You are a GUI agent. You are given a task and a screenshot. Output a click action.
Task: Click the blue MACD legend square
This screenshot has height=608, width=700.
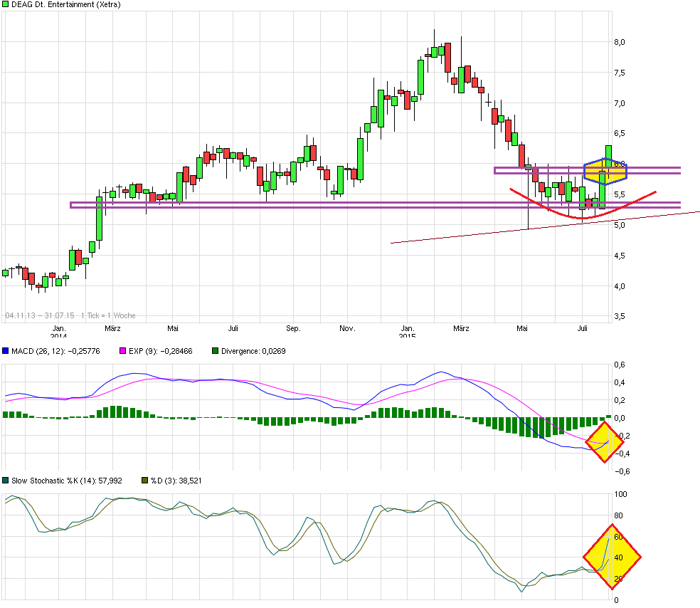click(6, 351)
